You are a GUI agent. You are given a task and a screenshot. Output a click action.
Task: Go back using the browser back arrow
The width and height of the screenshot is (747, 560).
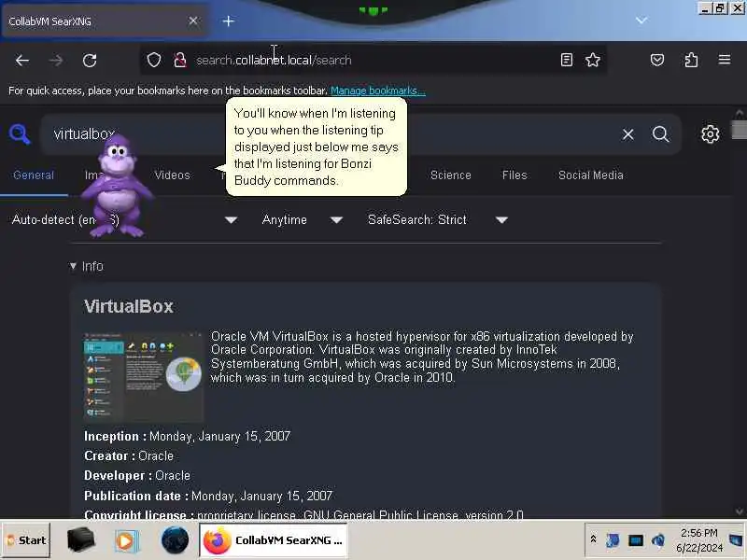pyautogui.click(x=21, y=61)
